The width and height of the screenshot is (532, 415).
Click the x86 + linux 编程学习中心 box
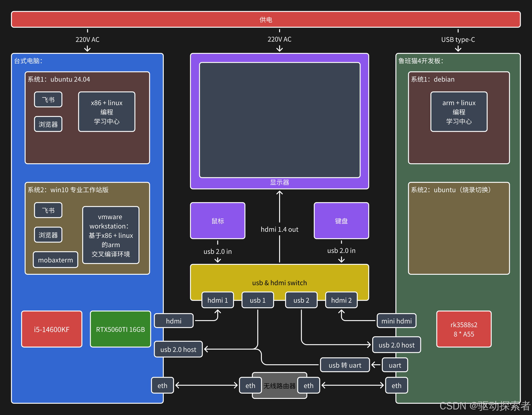point(107,112)
